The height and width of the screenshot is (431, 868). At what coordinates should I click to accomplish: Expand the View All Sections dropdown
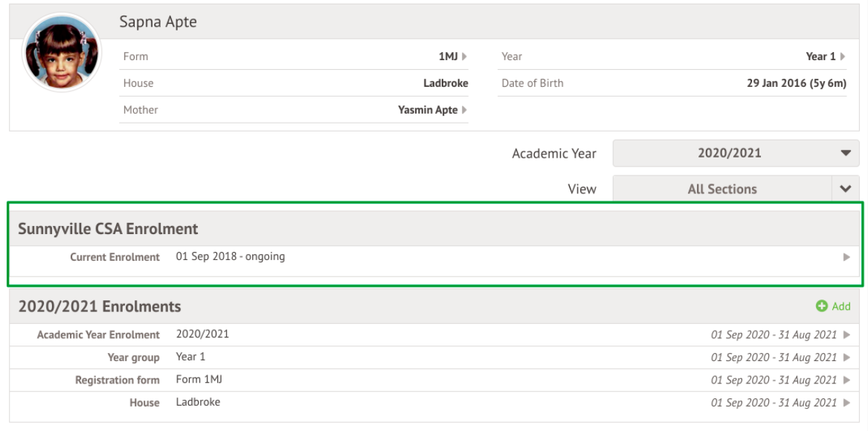click(x=845, y=189)
